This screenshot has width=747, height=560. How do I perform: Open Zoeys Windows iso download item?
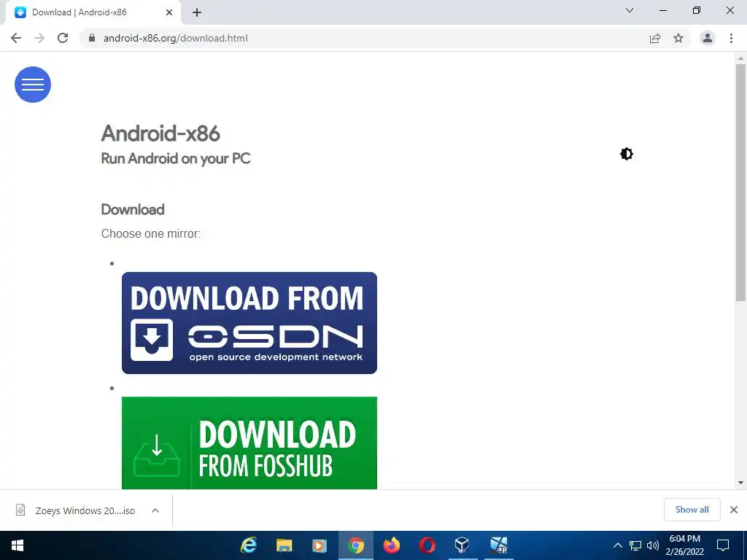85,510
